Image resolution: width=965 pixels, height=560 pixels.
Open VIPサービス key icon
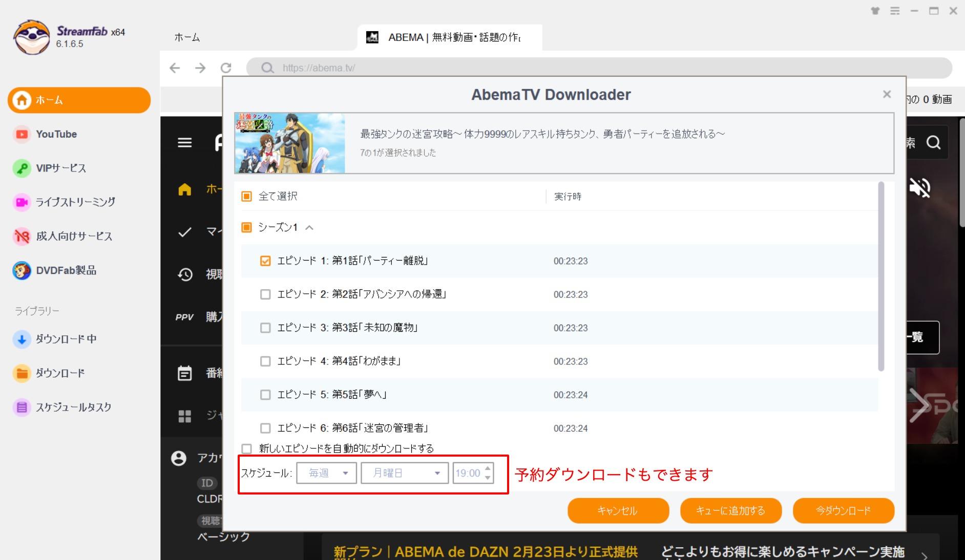(22, 168)
